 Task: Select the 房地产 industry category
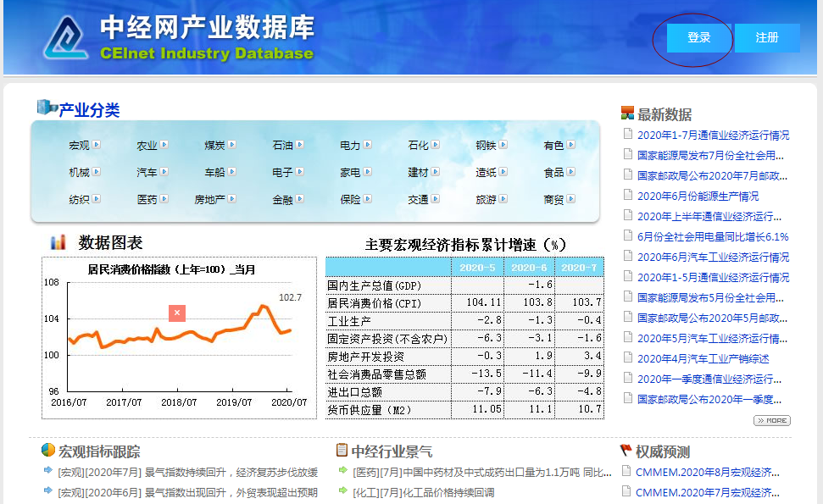pos(209,200)
